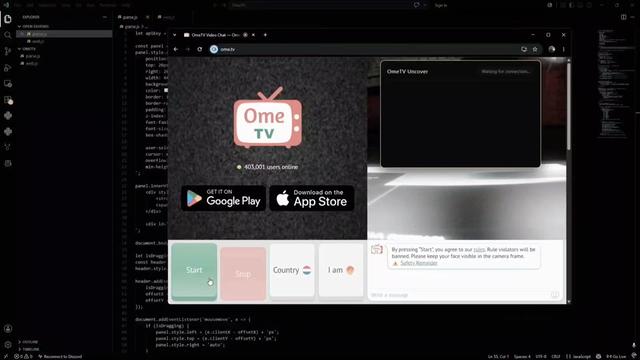
Task: Expand the Outline section in Explorer
Action: 30,342
